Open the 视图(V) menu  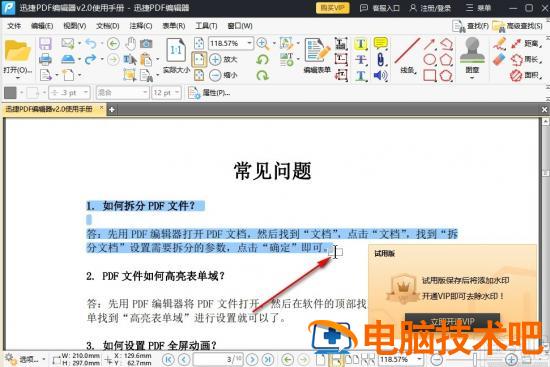click(75, 26)
